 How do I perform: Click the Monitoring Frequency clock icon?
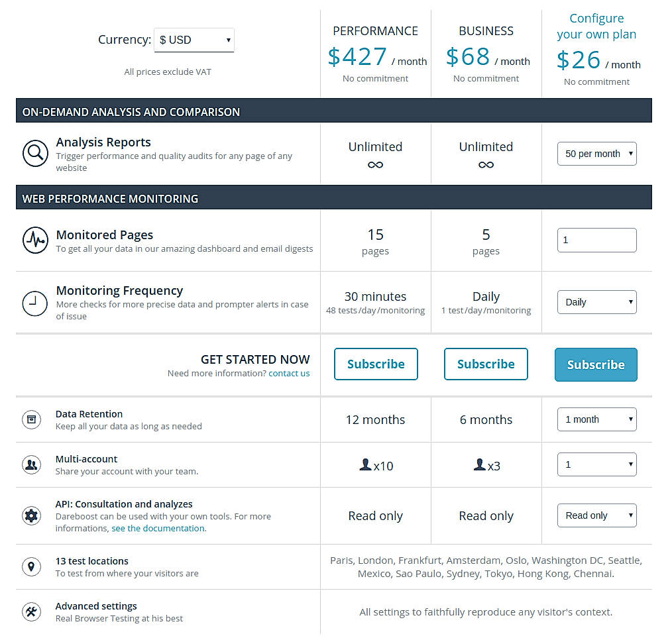pos(35,302)
